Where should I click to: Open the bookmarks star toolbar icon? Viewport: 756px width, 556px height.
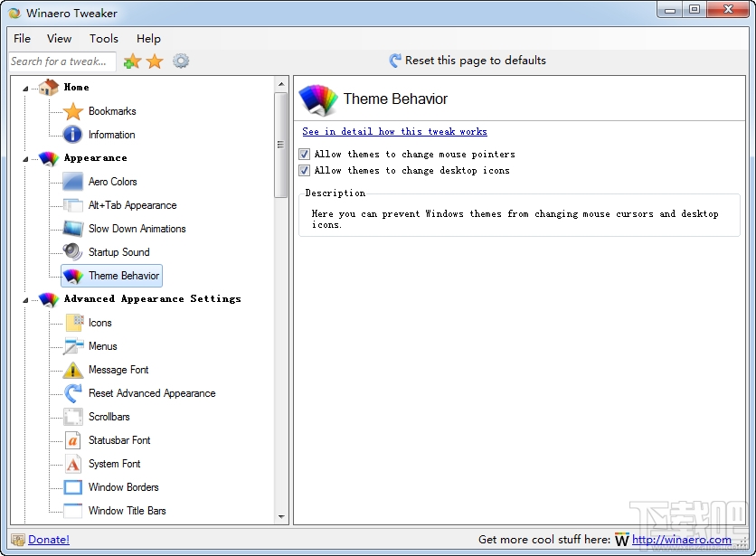coord(155,61)
